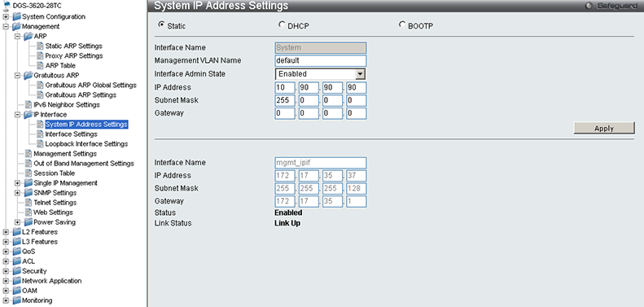
Task: Click the SNMP Settings folder icon
Action: (x=28, y=193)
